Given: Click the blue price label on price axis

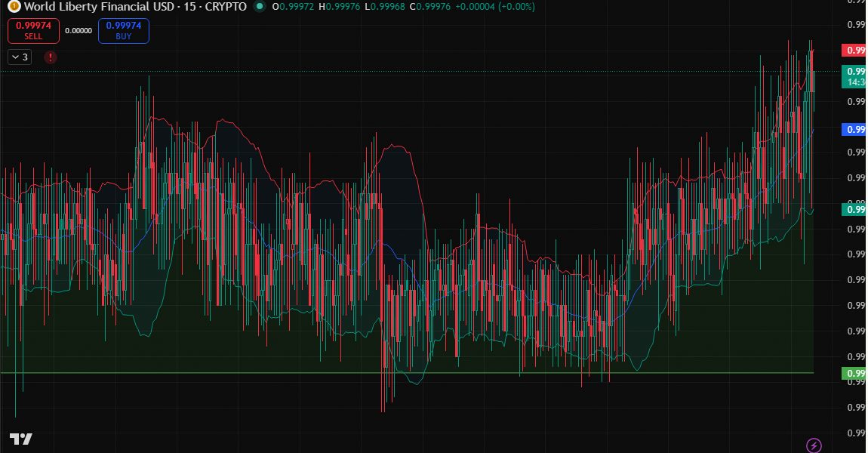Looking at the screenshot, I should coord(854,130).
